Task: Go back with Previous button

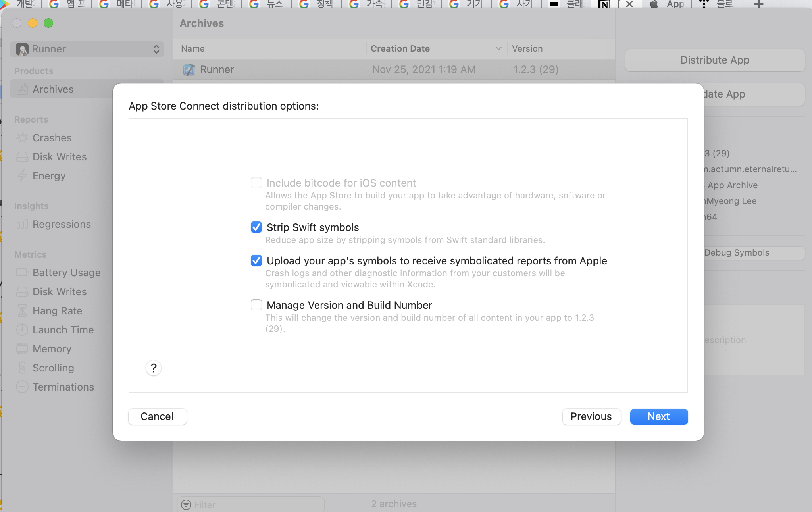Action: (591, 416)
